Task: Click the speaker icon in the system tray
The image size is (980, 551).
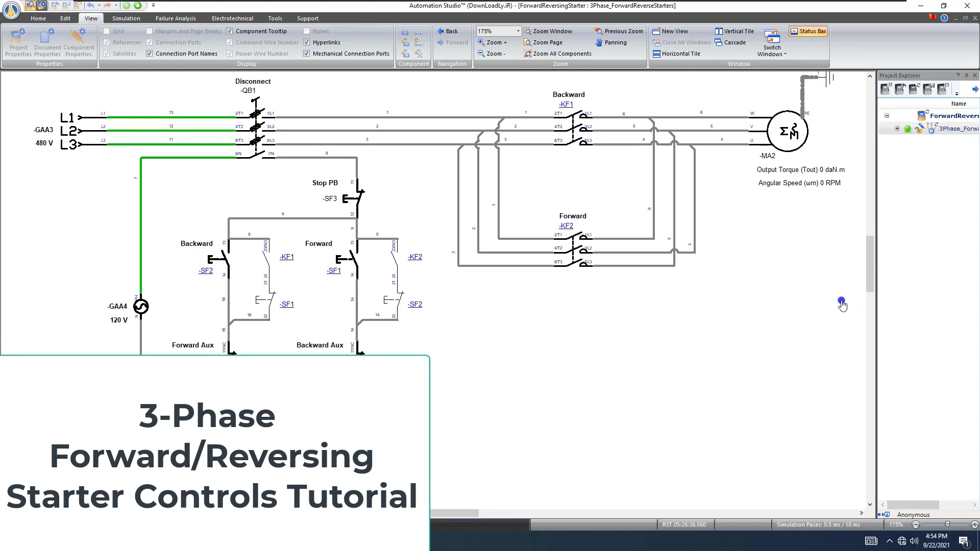Action: (x=915, y=541)
